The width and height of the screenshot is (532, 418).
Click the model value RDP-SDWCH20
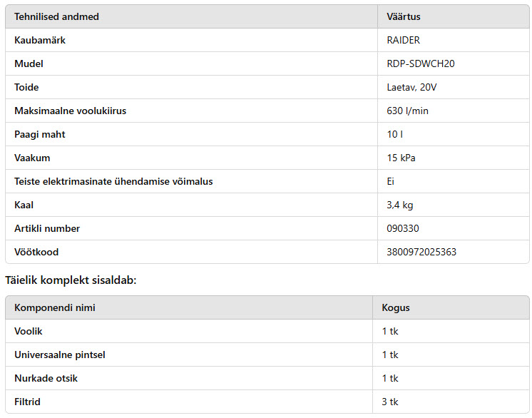(420, 63)
